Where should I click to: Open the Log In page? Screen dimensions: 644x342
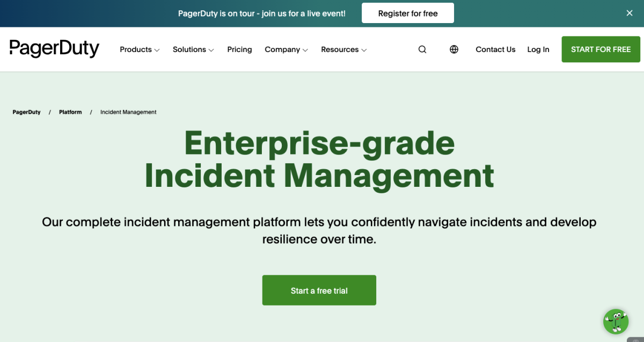pyautogui.click(x=538, y=49)
